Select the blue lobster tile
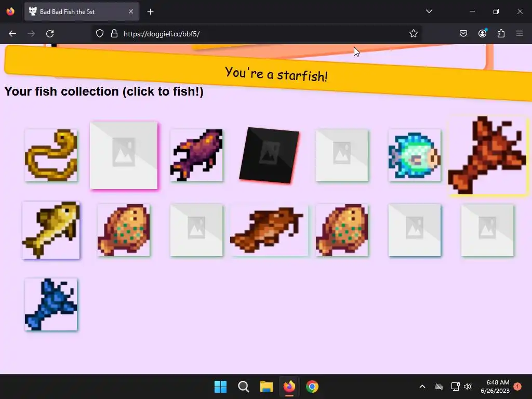Screen dimensions: 532x399 point(51,304)
